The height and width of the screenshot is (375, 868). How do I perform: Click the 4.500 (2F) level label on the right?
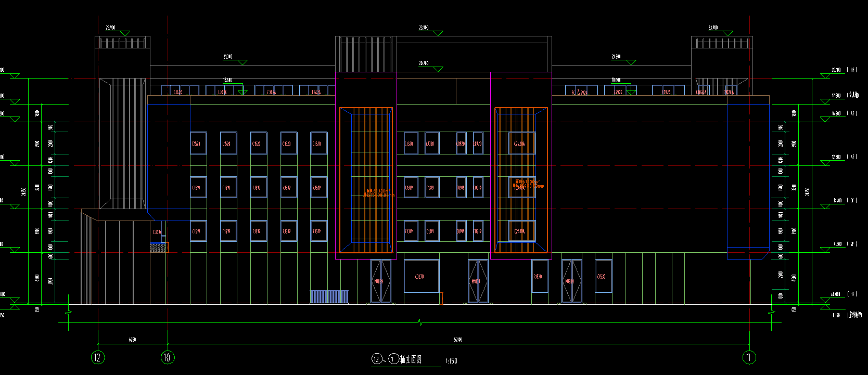pos(845,244)
